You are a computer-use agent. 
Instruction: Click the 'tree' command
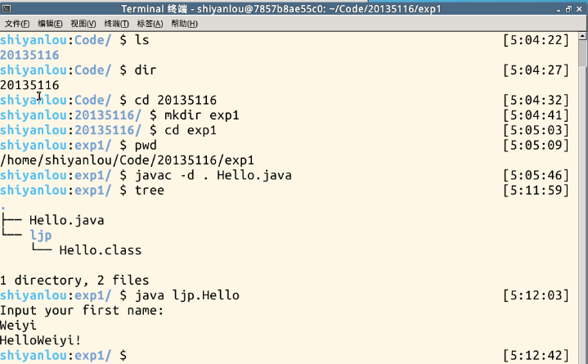(150, 191)
